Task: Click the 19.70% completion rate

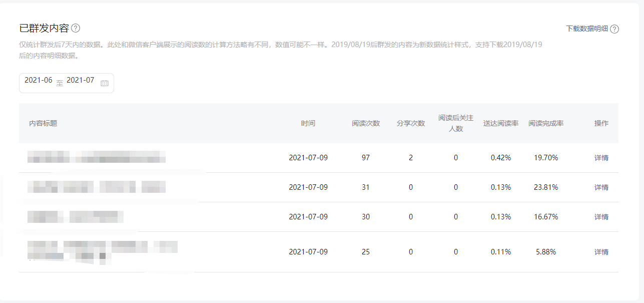Action: [546, 158]
